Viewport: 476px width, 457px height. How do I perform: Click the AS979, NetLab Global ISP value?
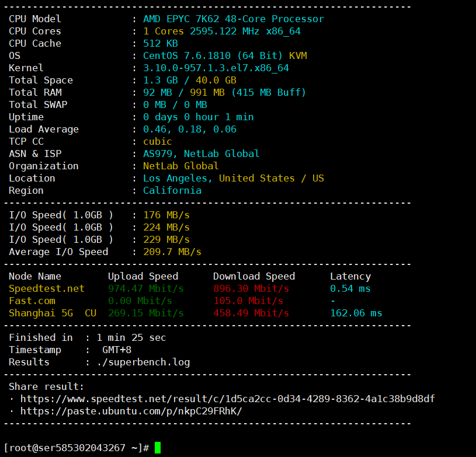tap(201, 154)
